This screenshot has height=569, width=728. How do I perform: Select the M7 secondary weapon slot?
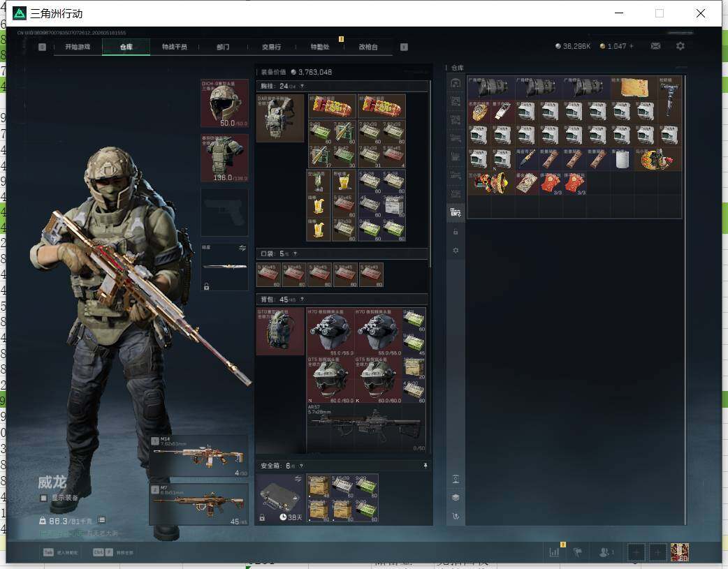[198, 505]
